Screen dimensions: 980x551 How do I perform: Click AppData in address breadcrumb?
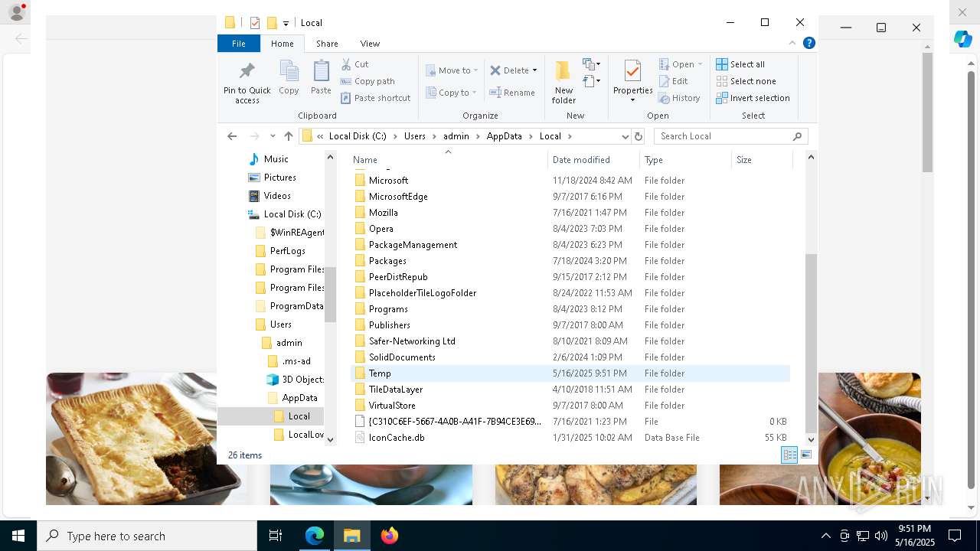click(504, 136)
